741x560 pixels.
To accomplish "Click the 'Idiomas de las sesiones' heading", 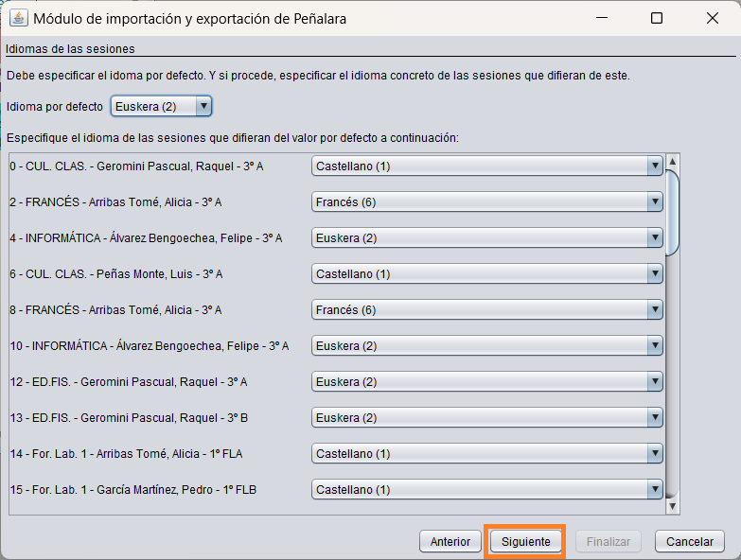I will coord(70,48).
